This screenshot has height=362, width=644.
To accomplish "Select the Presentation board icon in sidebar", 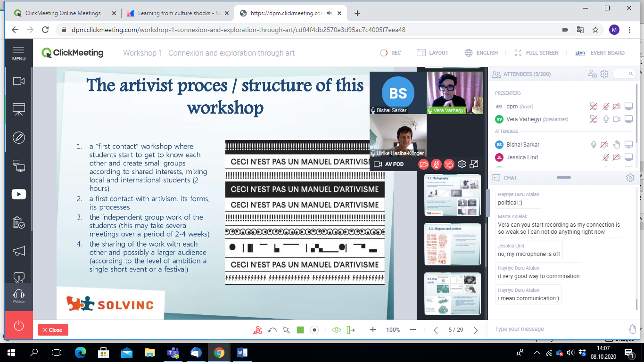I will pyautogui.click(x=19, y=109).
